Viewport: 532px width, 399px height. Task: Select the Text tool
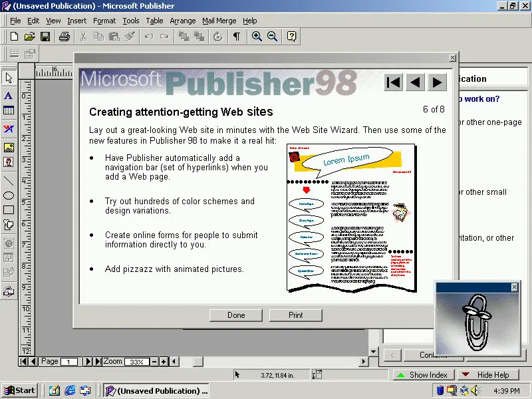9,95
